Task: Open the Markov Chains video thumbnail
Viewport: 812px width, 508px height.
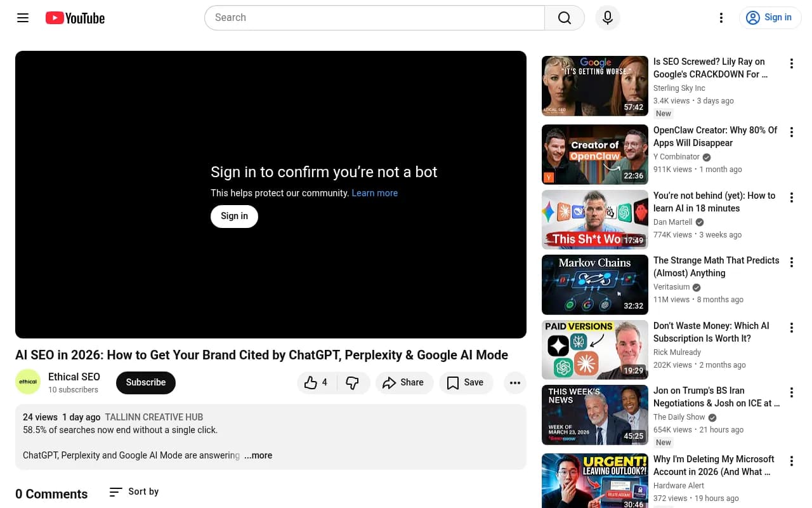Action: coord(594,284)
